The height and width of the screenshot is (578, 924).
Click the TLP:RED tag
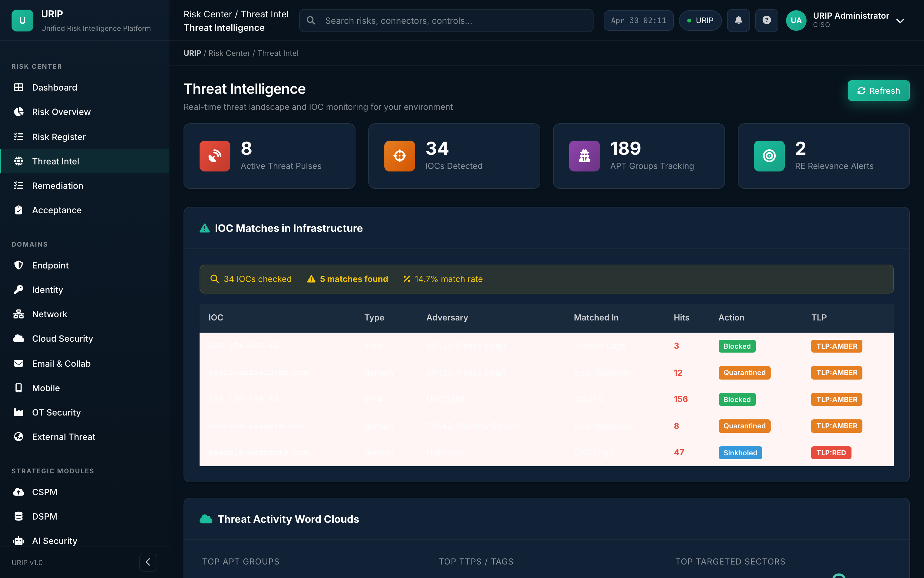click(x=831, y=453)
